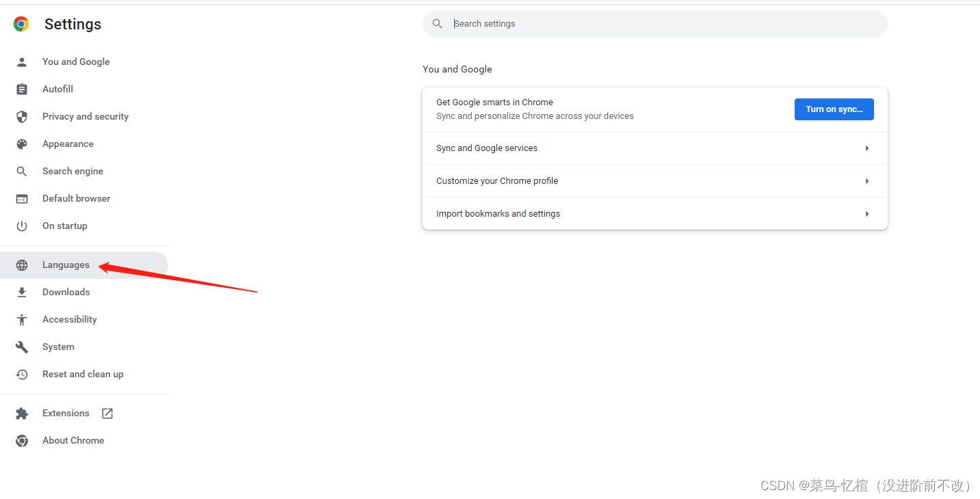Click the Search engine magnifier icon
Viewport: 980px width, 499px height.
22,171
